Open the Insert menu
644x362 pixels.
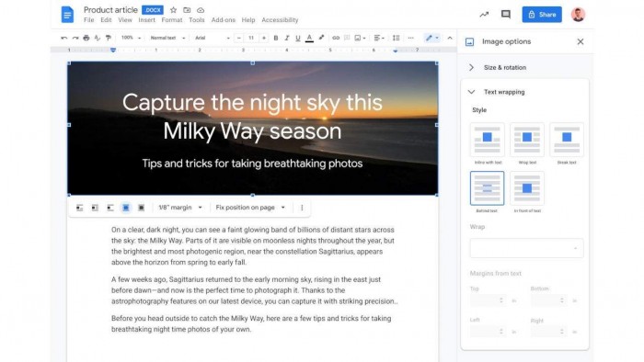[146, 19]
